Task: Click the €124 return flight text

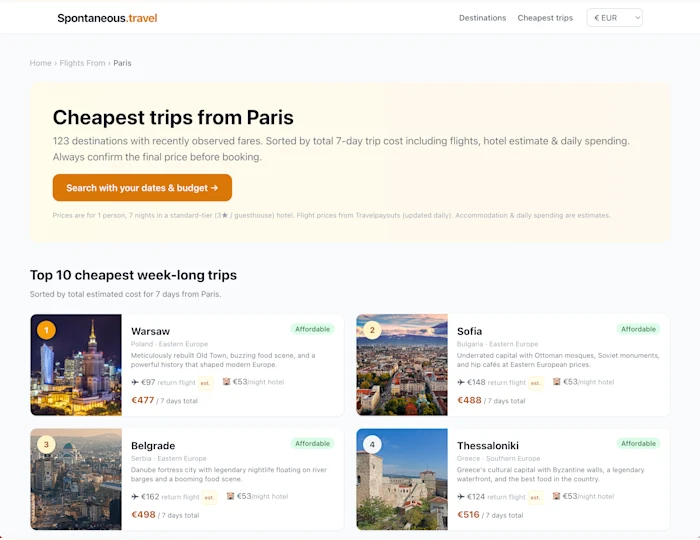Action: pyautogui.click(x=496, y=497)
